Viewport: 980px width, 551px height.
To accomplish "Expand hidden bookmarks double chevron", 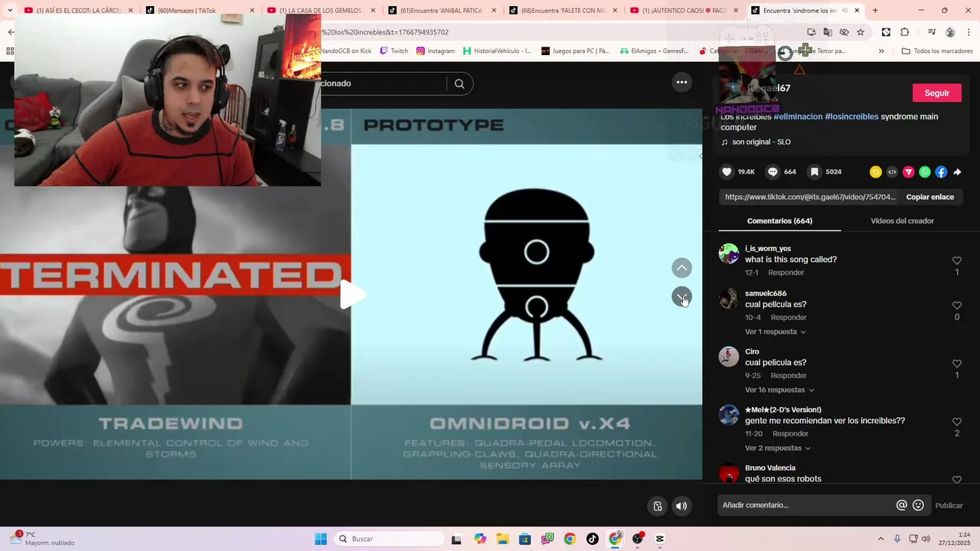I will 881,51.
